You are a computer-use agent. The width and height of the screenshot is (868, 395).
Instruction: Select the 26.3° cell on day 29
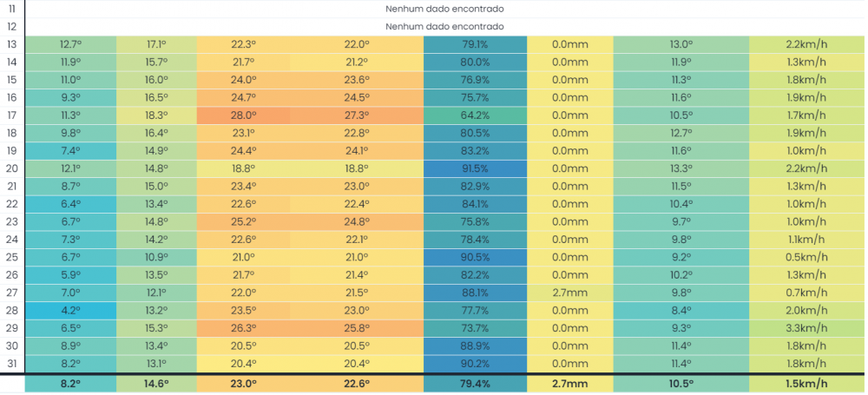click(x=243, y=328)
